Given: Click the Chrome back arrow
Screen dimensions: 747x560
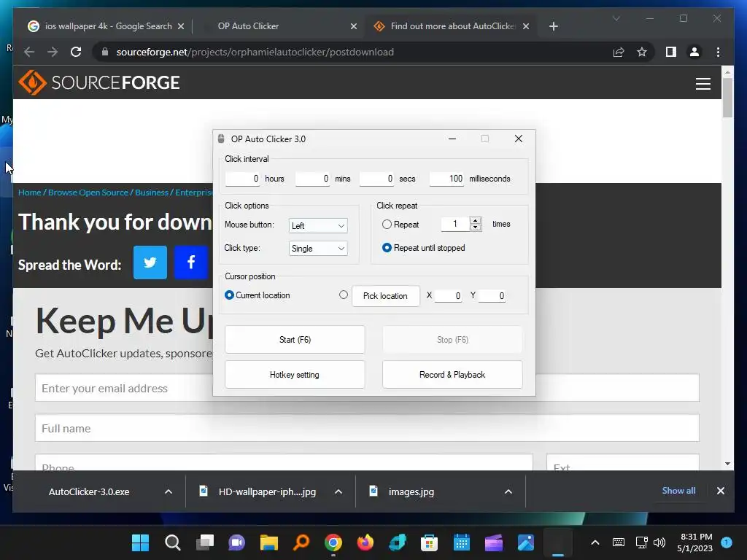Looking at the screenshot, I should click(x=29, y=52).
